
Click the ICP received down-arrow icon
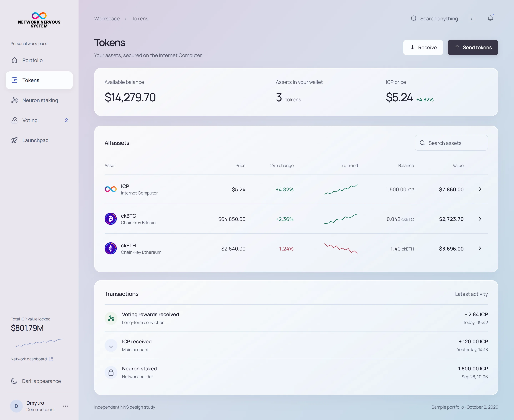tap(111, 345)
